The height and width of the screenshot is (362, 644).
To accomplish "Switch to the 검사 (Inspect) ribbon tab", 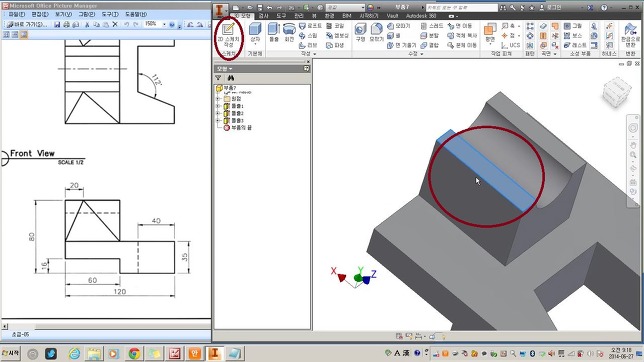I will (x=263, y=16).
